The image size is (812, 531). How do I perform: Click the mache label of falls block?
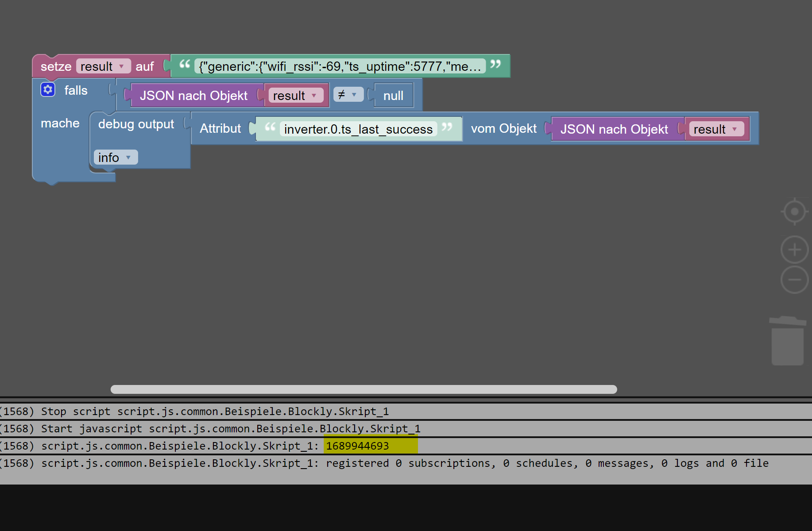(x=60, y=123)
